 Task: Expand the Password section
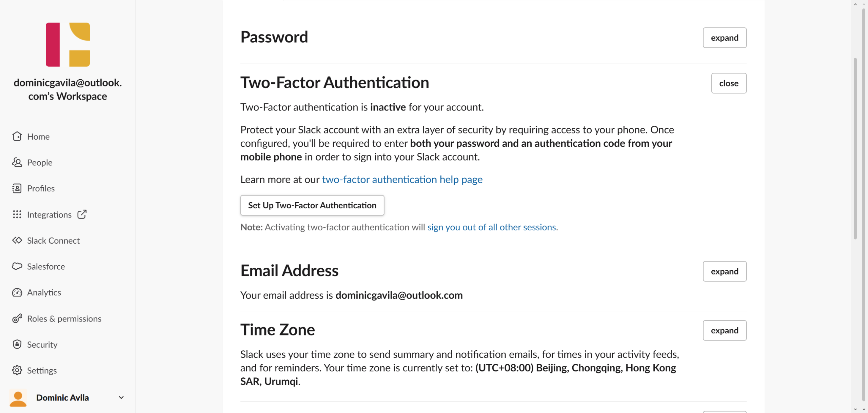pyautogui.click(x=724, y=38)
